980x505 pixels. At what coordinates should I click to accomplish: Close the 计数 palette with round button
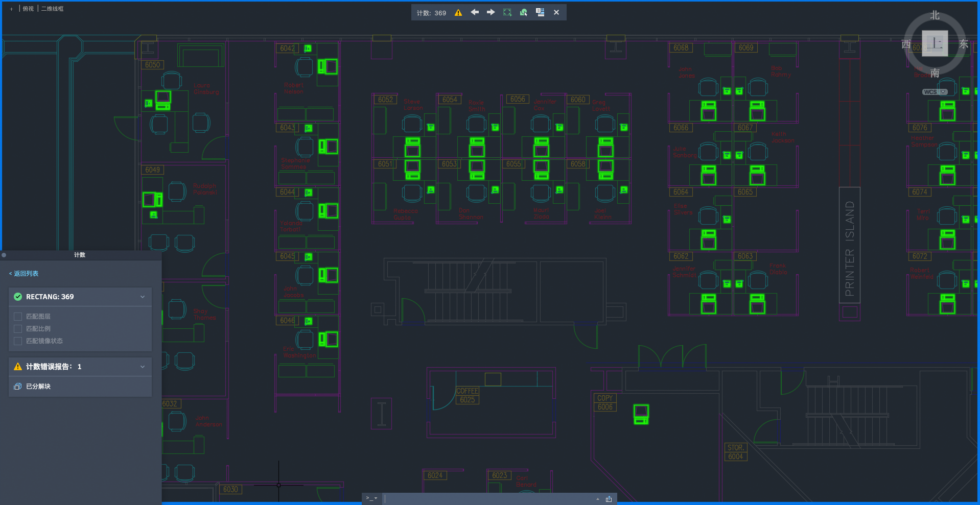[4, 255]
